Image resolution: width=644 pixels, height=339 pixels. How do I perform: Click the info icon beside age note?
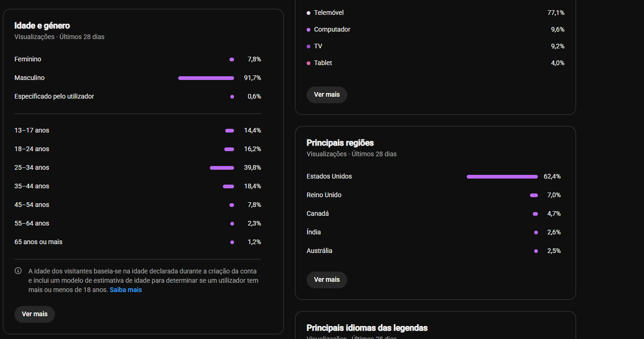[x=18, y=271]
